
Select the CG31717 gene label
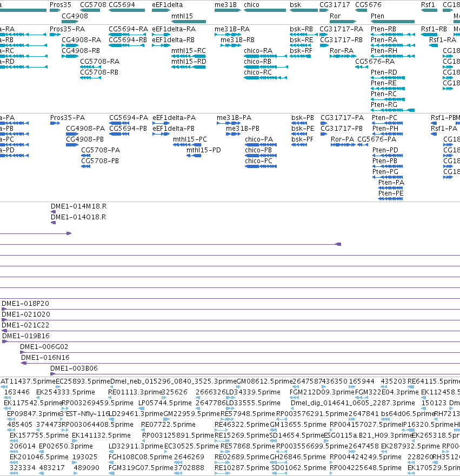tap(335, 5)
